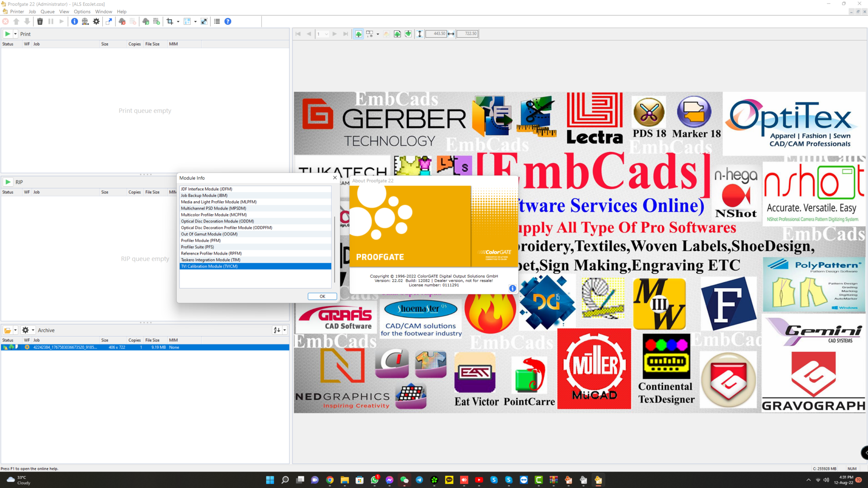Open the Options menu
This screenshot has width=868, height=488.
(82, 12)
